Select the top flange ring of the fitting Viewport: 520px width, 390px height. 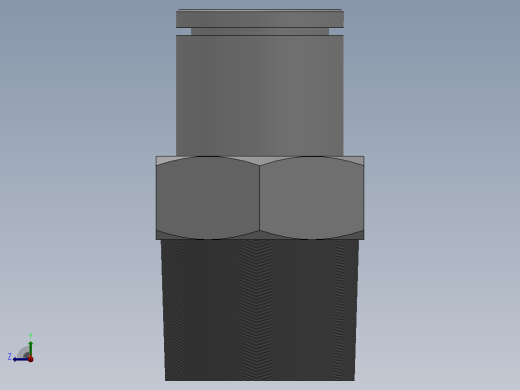[260, 19]
